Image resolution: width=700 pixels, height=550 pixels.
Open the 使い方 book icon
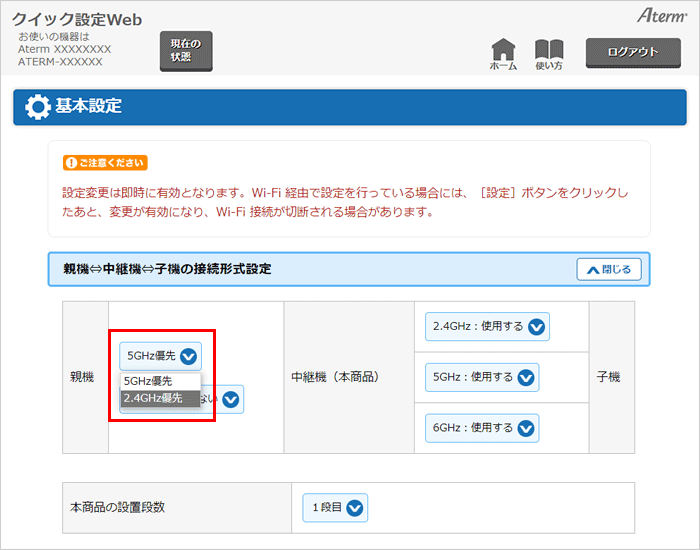point(549,52)
